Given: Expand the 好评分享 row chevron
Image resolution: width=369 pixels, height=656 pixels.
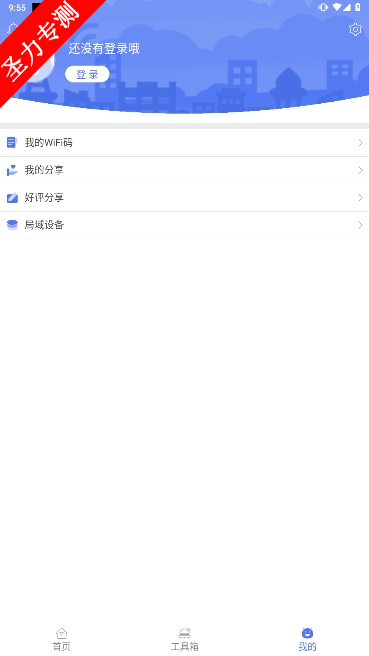Looking at the screenshot, I should (x=360, y=197).
